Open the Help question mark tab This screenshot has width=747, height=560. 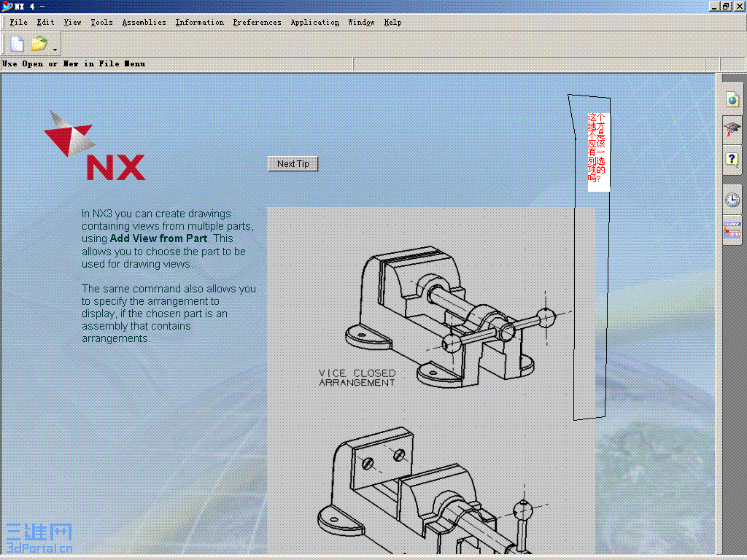pos(732,160)
